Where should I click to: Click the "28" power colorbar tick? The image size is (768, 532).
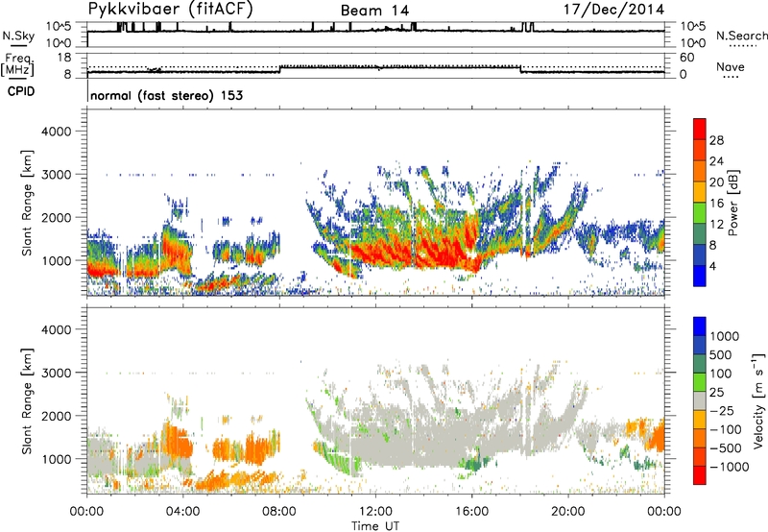pyautogui.click(x=716, y=140)
